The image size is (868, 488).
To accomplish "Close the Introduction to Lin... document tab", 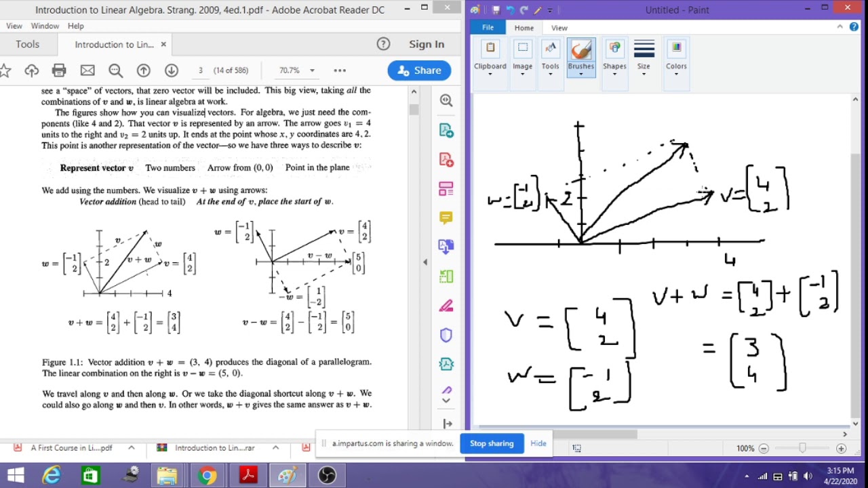I will [163, 44].
